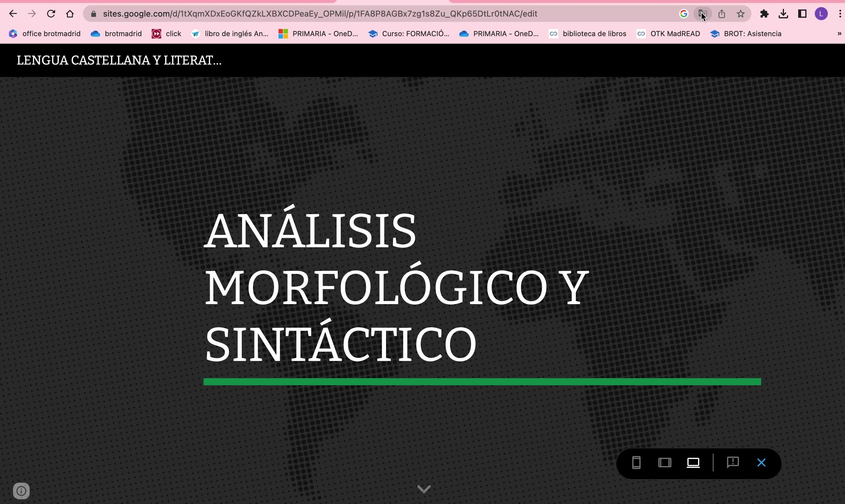The width and height of the screenshot is (845, 504).
Task: Open the send feedback icon
Action: pyautogui.click(x=733, y=463)
